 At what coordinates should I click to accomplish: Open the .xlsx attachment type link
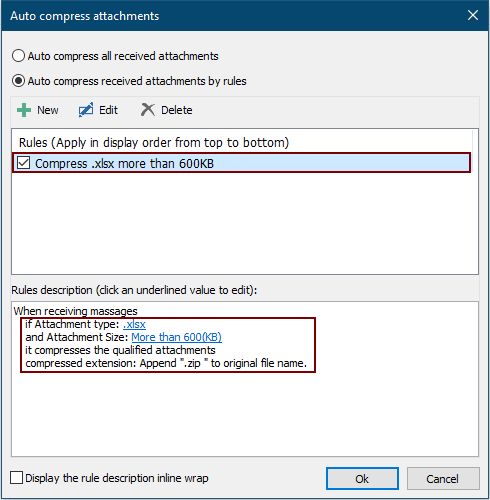coord(134,324)
